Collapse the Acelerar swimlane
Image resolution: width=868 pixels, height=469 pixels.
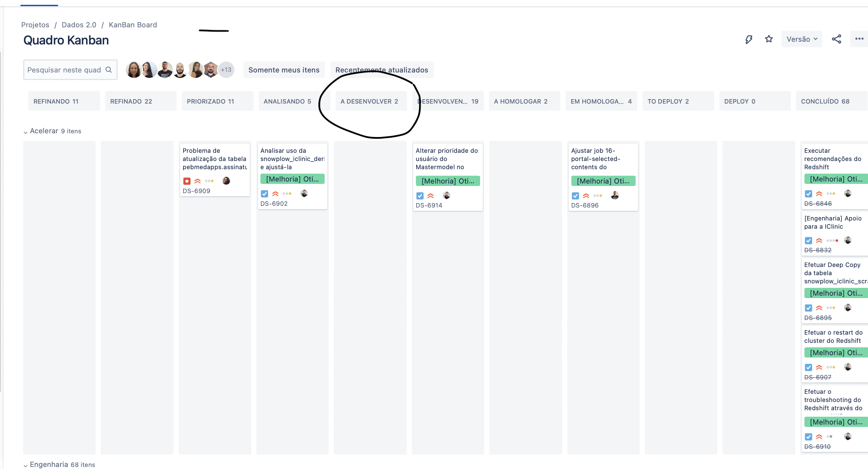(26, 132)
